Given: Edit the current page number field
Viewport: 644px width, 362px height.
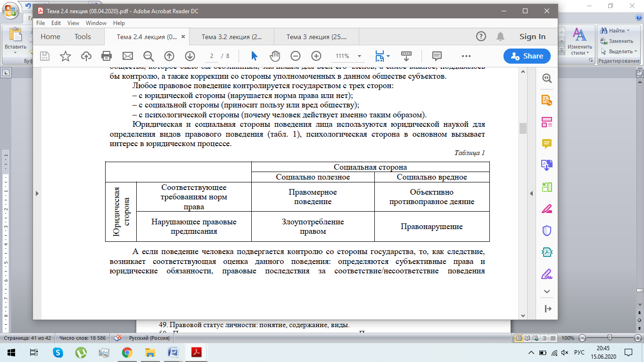Looking at the screenshot, I should tap(212, 56).
